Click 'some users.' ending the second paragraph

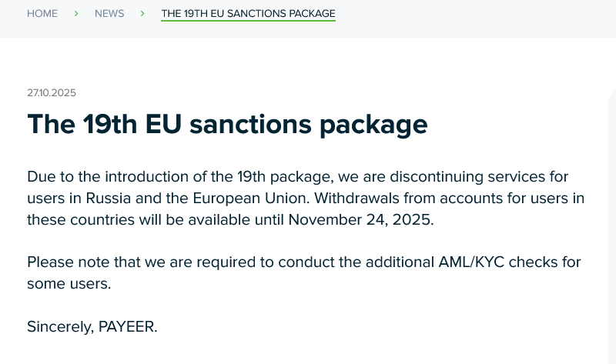(69, 283)
